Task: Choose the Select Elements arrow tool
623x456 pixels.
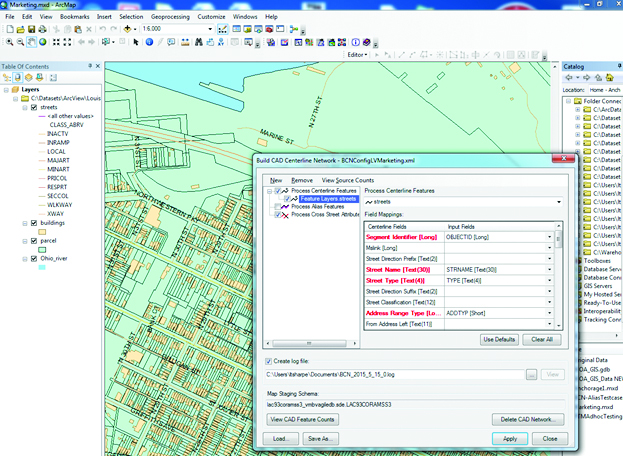Action: [x=136, y=42]
